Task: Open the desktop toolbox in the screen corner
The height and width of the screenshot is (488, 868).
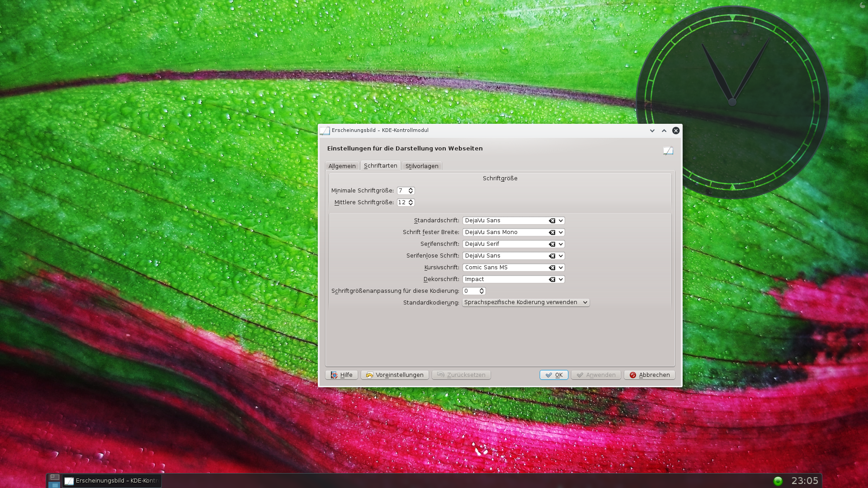Action: pyautogui.click(x=862, y=5)
